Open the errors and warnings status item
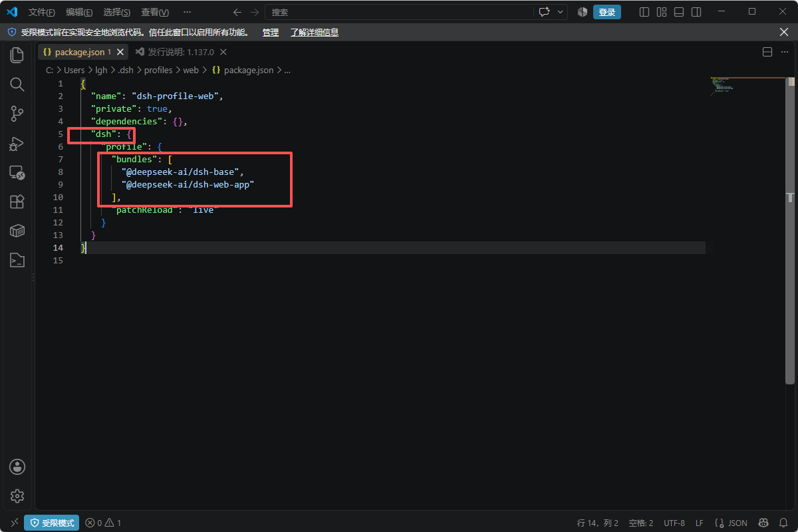The image size is (798, 532). click(103, 523)
